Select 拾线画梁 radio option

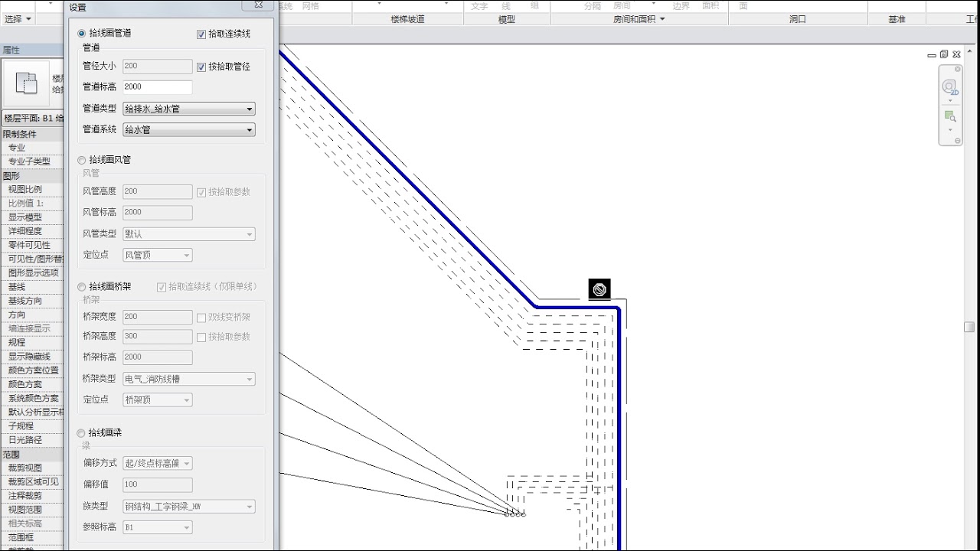pos(82,433)
